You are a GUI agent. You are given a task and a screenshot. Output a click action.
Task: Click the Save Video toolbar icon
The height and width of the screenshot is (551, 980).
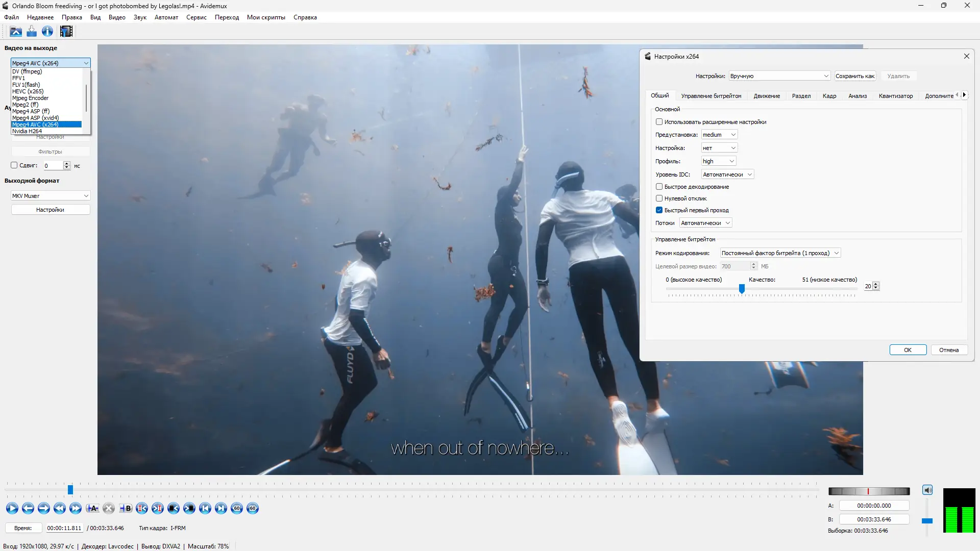pos(32,32)
